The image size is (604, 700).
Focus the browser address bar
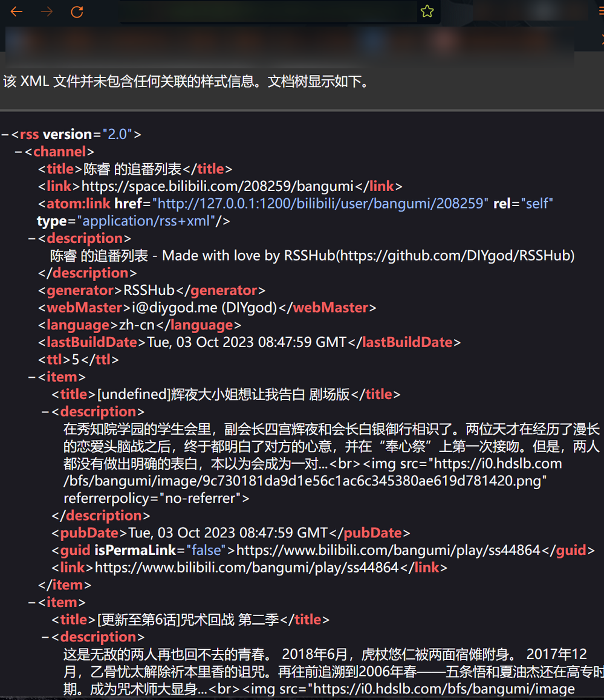(266, 11)
